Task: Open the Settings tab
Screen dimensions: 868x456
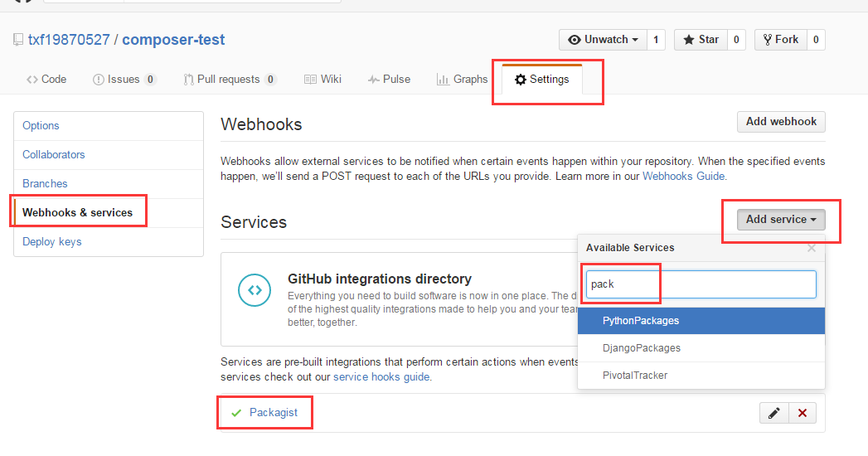Action: [542, 79]
